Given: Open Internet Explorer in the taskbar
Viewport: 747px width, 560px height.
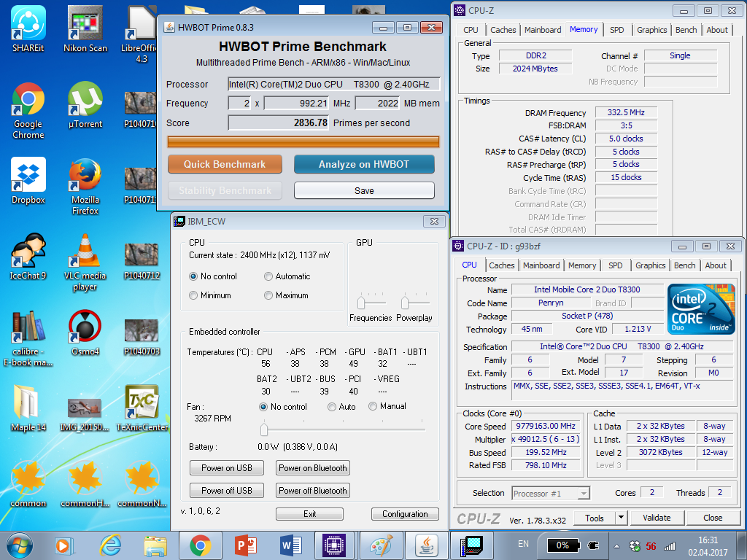Looking at the screenshot, I should (x=110, y=545).
